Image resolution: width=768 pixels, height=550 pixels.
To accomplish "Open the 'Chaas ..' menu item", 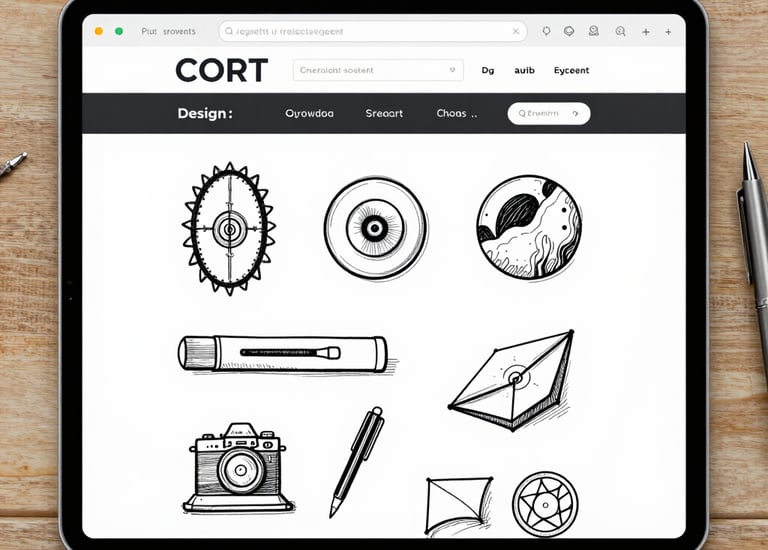I will click(x=456, y=114).
